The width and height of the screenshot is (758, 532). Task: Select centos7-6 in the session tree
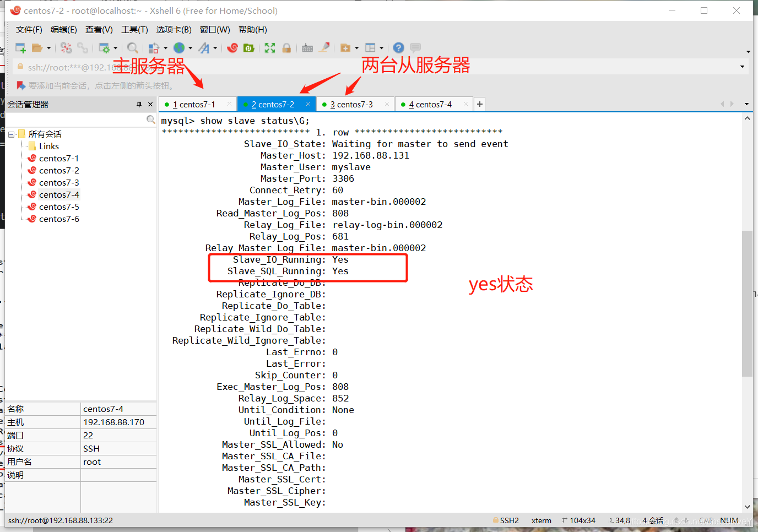(x=59, y=219)
